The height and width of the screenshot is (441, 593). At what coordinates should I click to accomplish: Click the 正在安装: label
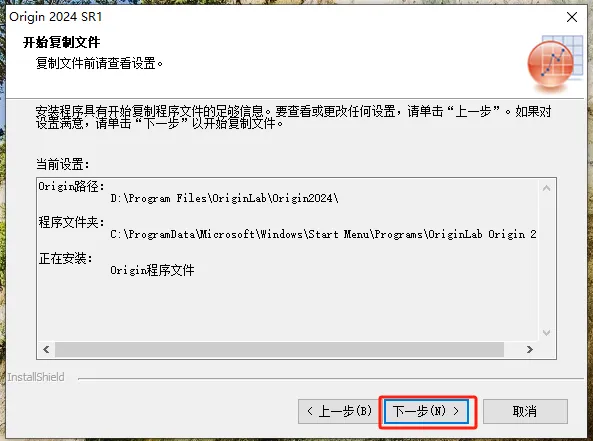tap(65, 259)
